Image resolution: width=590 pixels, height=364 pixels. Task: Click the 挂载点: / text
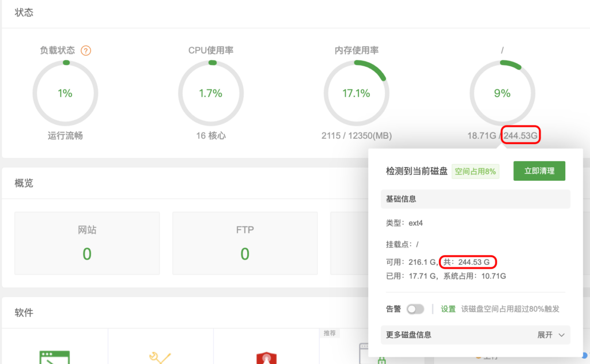click(402, 244)
